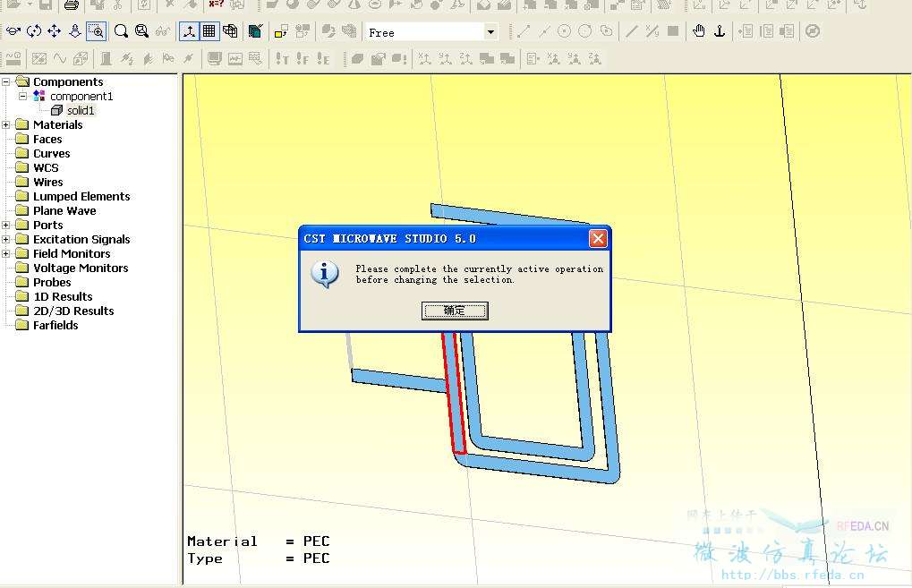Click the anchor icon in toolbar
The width and height of the screenshot is (912, 588).
pyautogui.click(x=720, y=31)
